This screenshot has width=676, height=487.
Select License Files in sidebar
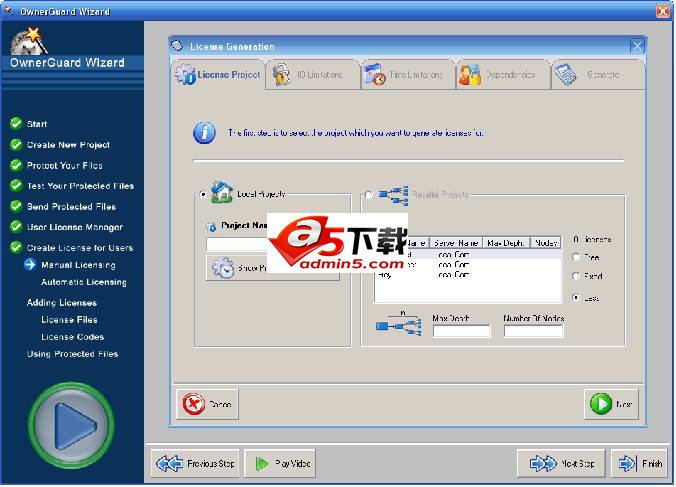click(x=69, y=320)
